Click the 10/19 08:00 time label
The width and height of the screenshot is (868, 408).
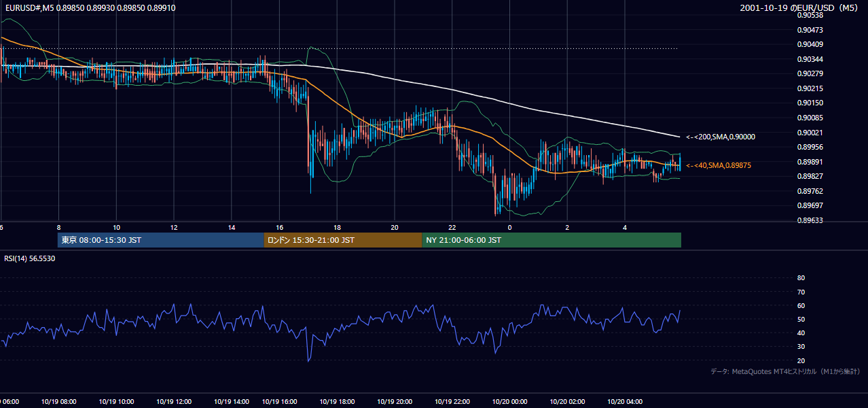point(58,402)
